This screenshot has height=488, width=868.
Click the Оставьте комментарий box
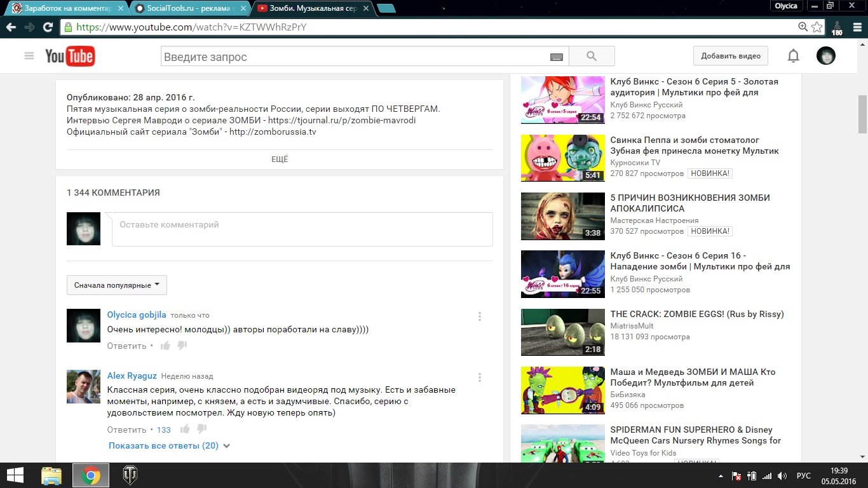point(302,229)
